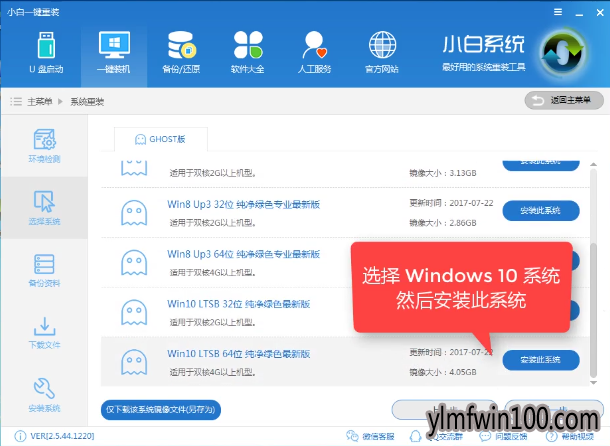
Task: Click title Win8 Up3 32位 纯净绿色专业最新版
Action: click(x=244, y=204)
